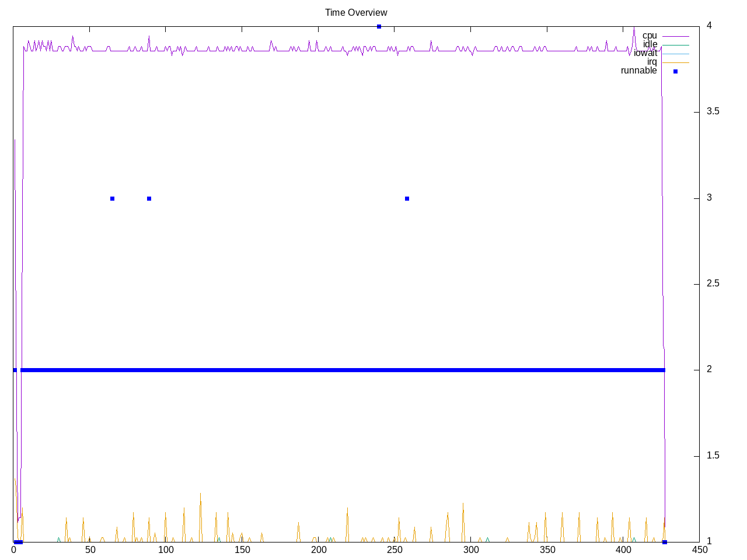Click the runnable point at the chart's top edge
747x560 pixels.
click(x=379, y=26)
